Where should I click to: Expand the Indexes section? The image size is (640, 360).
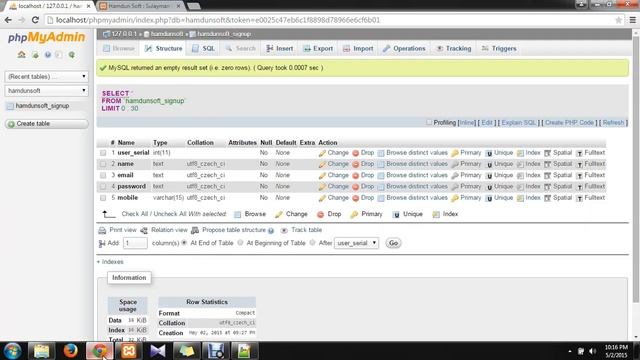pyautogui.click(x=110, y=262)
